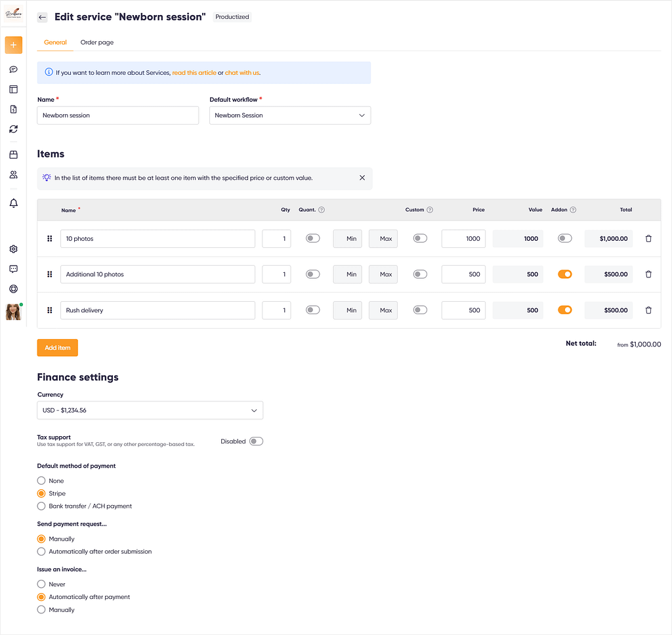Grab the 10 photos row drag handle
Viewport: 672px width, 635px height.
(50, 239)
